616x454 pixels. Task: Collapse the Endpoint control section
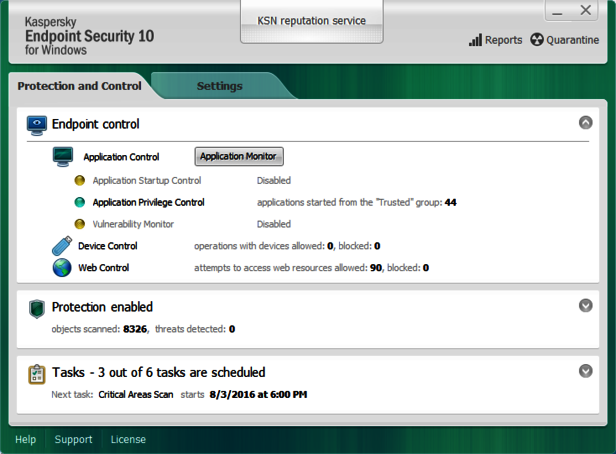pyautogui.click(x=586, y=123)
